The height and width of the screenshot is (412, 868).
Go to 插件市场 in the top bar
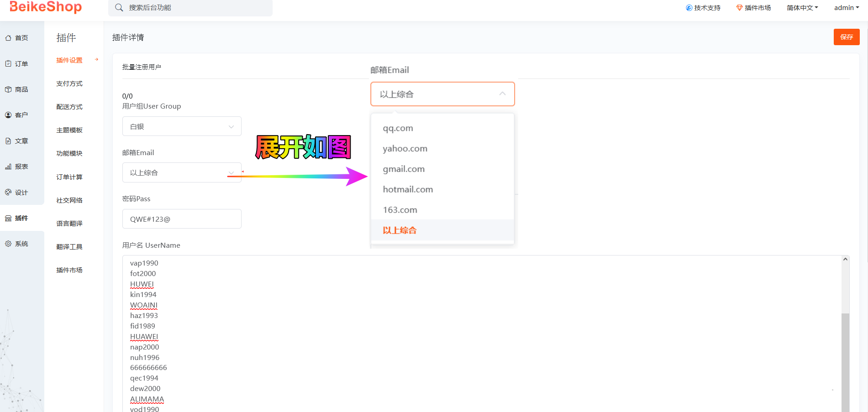753,8
